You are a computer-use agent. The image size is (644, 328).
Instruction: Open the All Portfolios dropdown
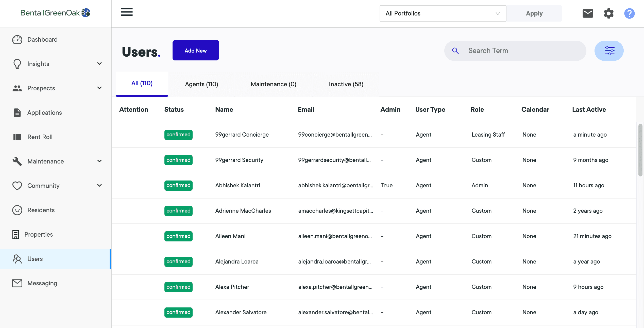(x=443, y=13)
